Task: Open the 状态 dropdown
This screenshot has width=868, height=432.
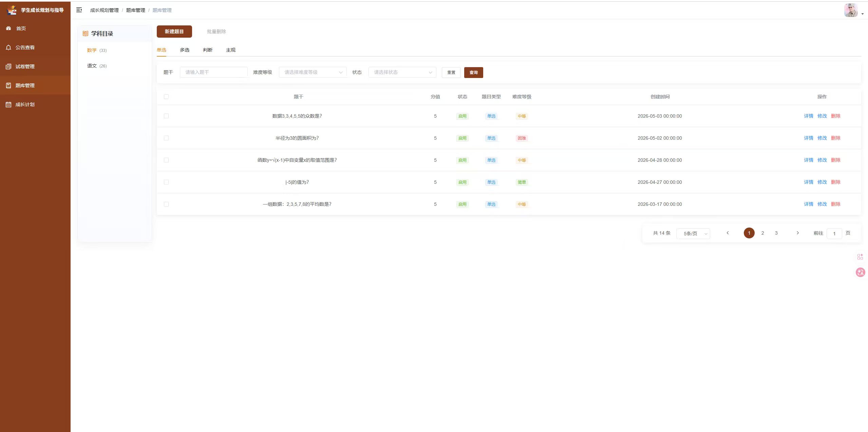Action: pos(402,72)
